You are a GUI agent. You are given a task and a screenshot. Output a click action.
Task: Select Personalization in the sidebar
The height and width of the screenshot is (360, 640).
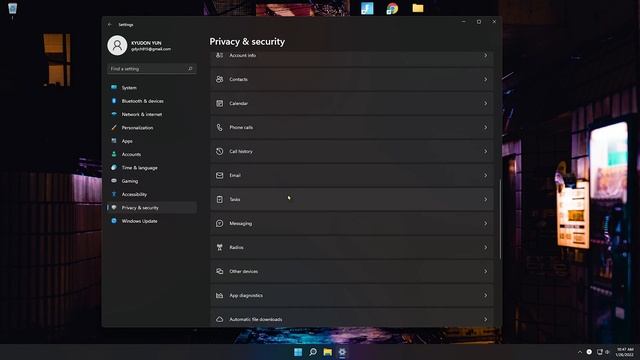pos(152,127)
